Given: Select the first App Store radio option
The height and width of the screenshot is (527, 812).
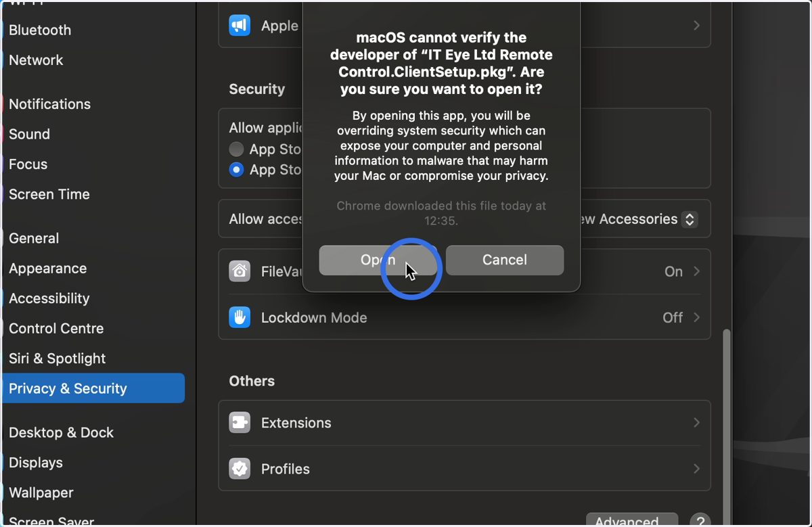Looking at the screenshot, I should pos(236,149).
